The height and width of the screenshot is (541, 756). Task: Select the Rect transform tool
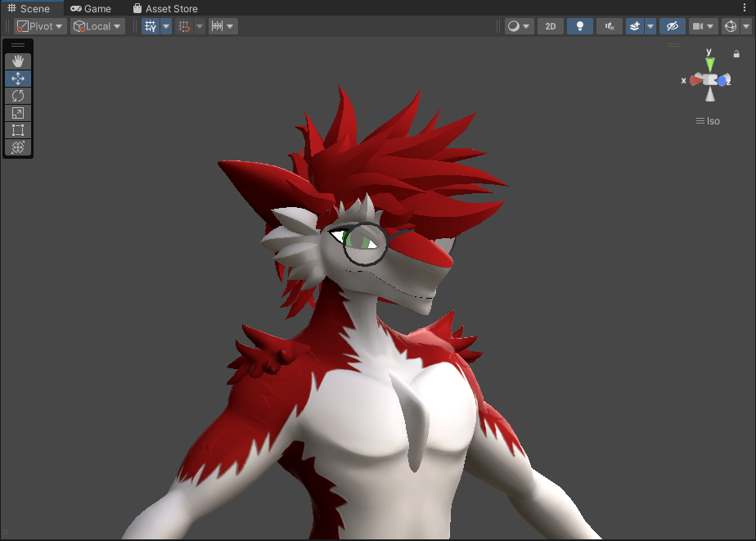18,130
